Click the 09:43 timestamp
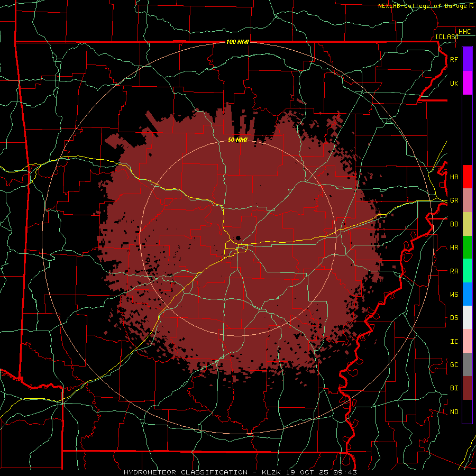Viewport: 476px width, 476px height. [x=346, y=472]
